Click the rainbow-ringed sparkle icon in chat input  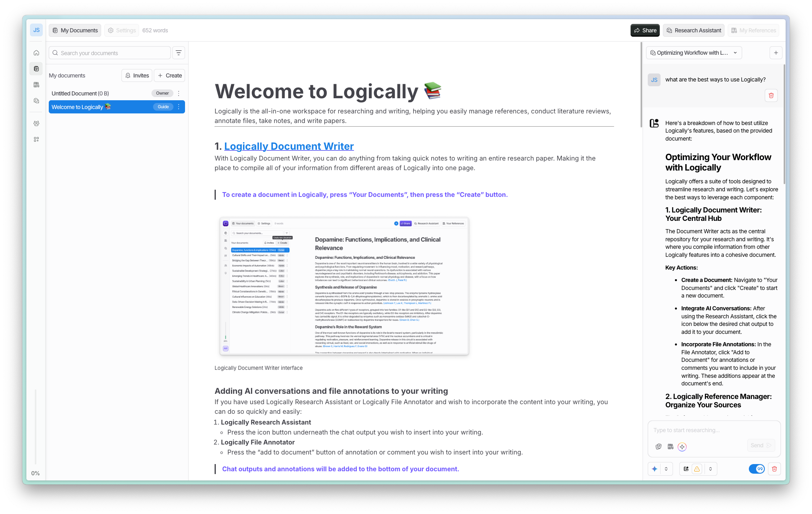click(682, 447)
